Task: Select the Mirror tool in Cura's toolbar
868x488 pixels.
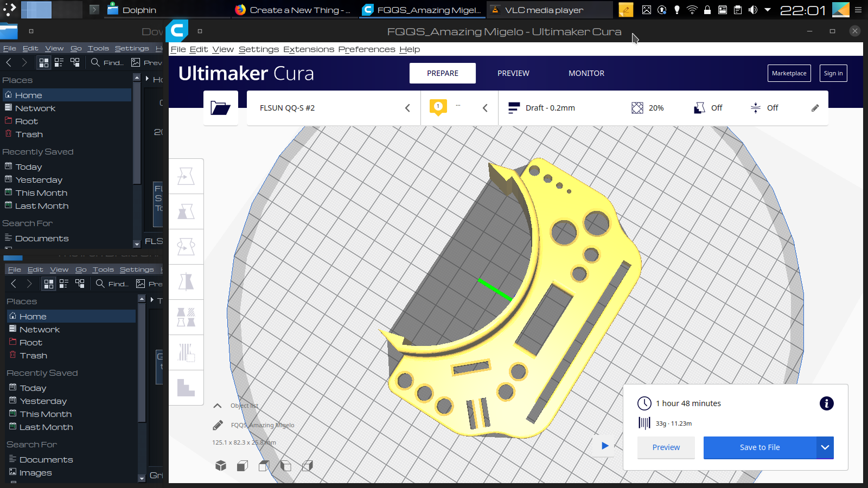Action: 186,282
